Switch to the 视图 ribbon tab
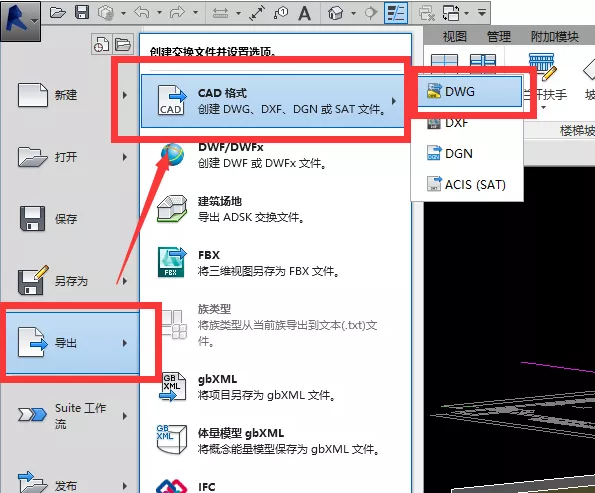This screenshot has height=493, width=595. pos(454,36)
